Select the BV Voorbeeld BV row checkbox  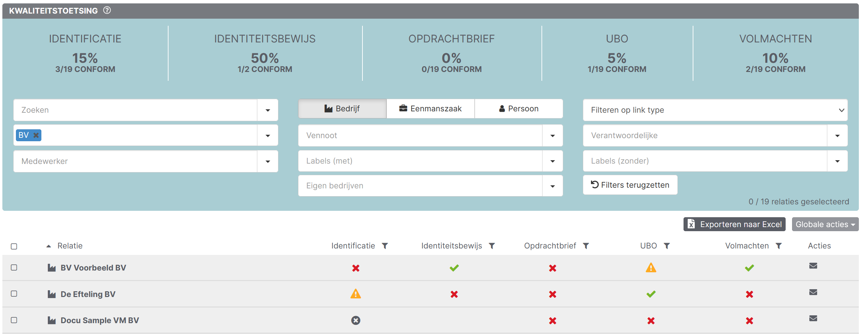(14, 267)
